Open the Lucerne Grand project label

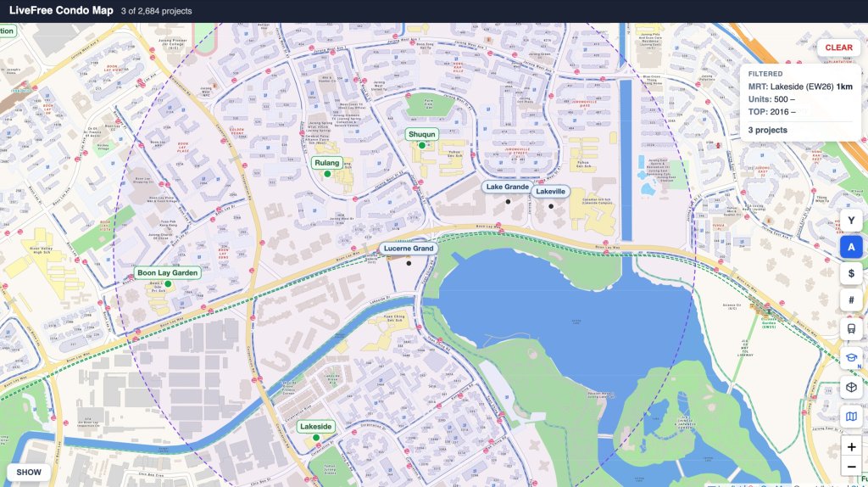coord(409,249)
